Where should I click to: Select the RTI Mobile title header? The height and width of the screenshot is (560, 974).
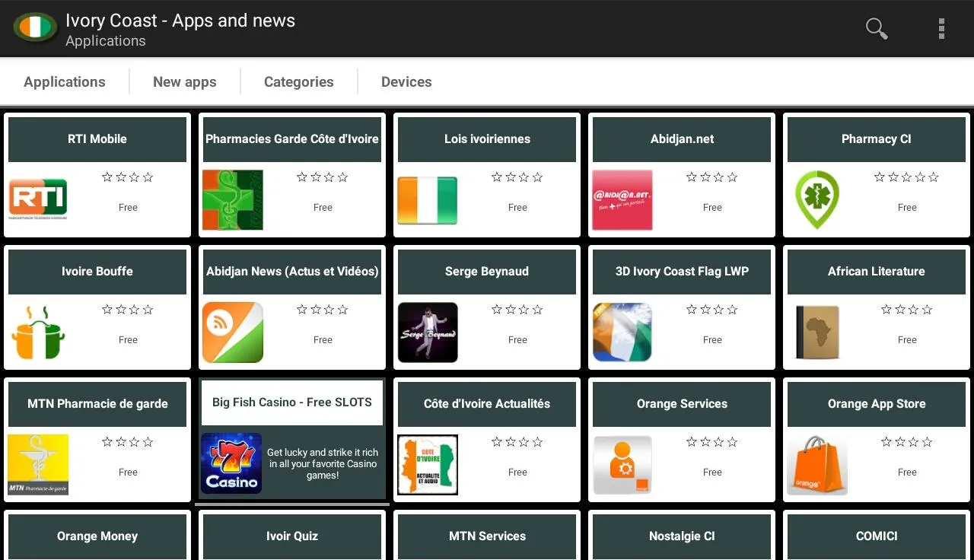97,139
